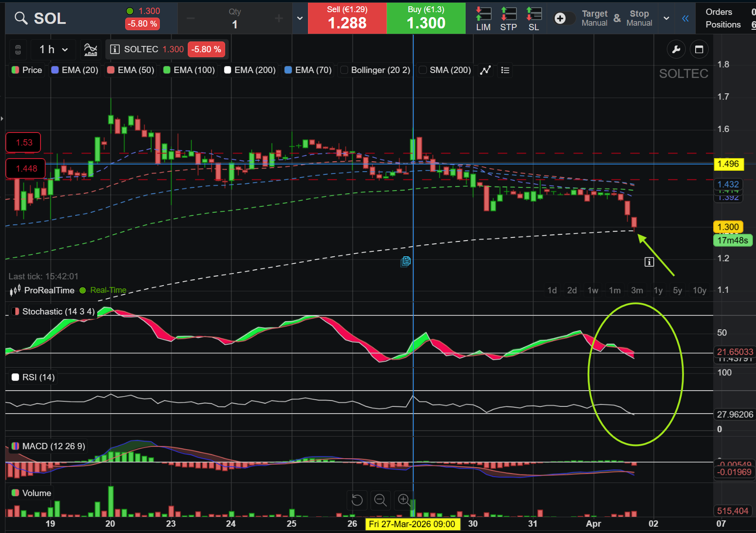This screenshot has height=533, width=756.
Task: Click the LIM limit order icon
Action: click(483, 18)
